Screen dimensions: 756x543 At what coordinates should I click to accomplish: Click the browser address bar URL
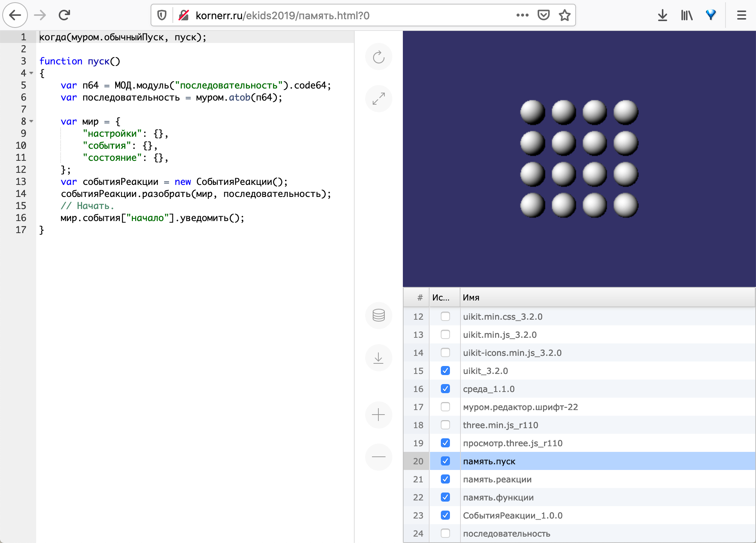[282, 15]
